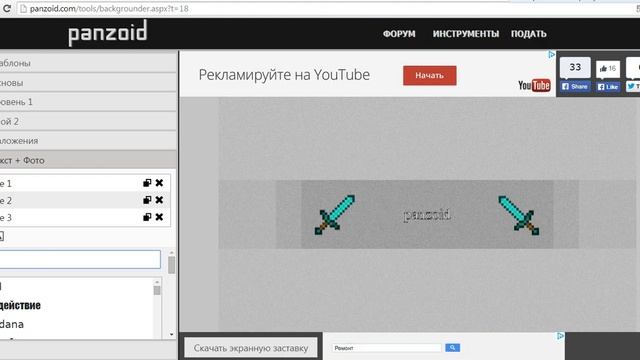Expand the sidebar section ending in 'ложения'
The width and height of the screenshot is (640, 360).
click(x=88, y=141)
